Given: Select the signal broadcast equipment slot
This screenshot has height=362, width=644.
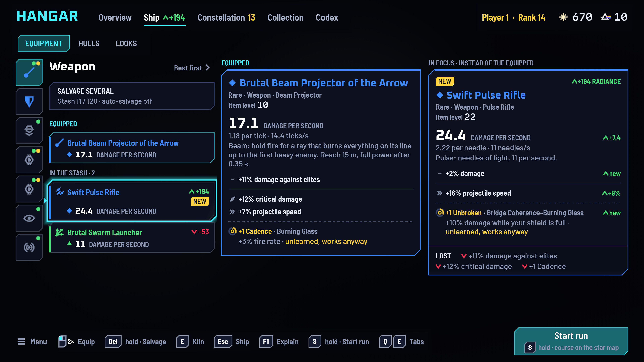Looking at the screenshot, I should click(29, 247).
